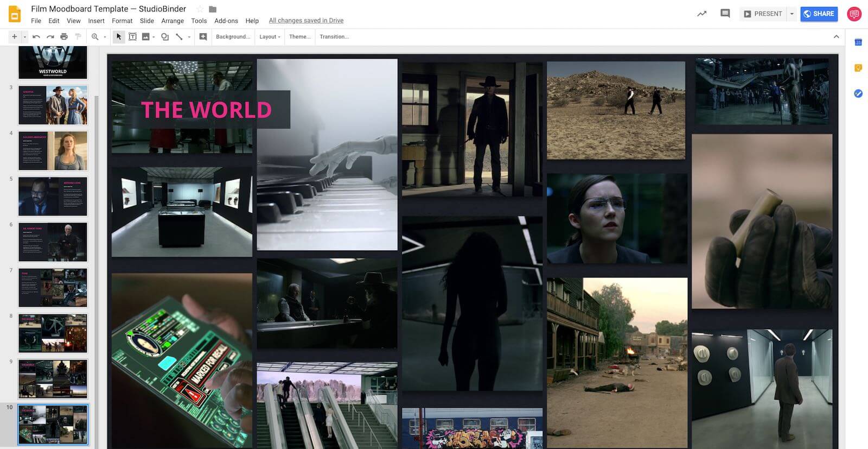Screen dimensions: 868x449
Task: Click the new slide plus button
Action: tap(14, 36)
